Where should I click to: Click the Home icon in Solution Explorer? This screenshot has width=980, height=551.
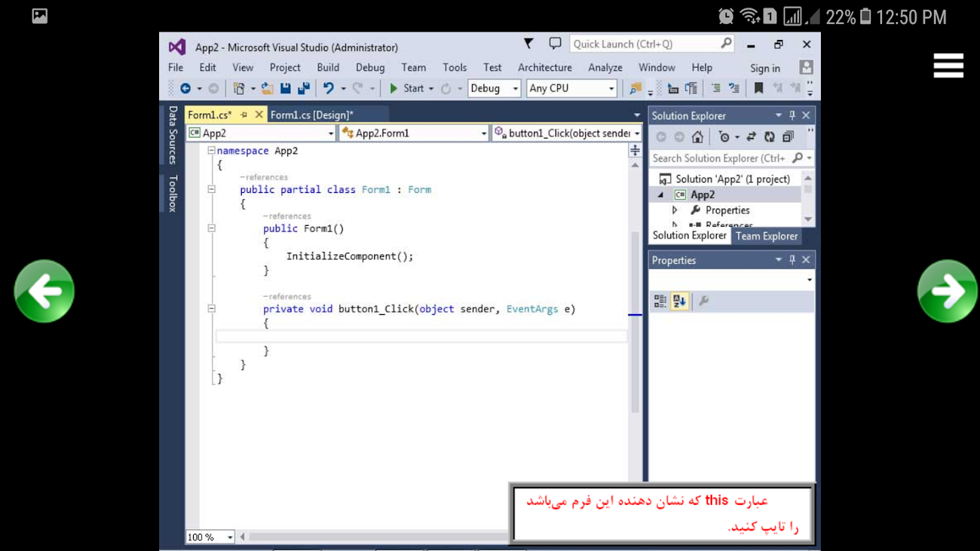[x=697, y=136]
